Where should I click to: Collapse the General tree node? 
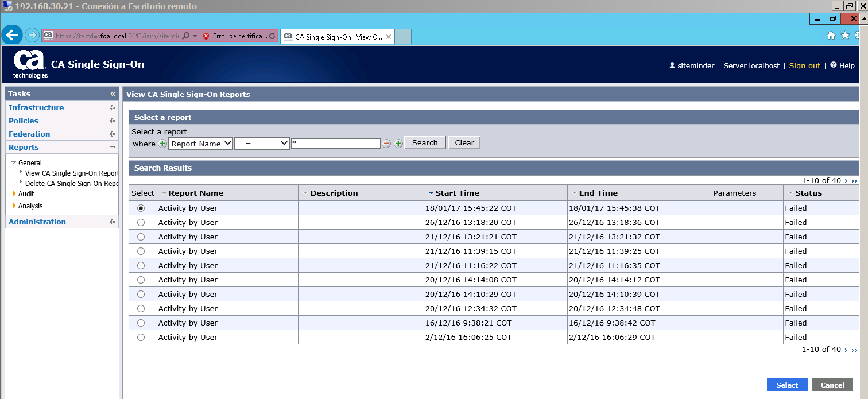point(14,163)
